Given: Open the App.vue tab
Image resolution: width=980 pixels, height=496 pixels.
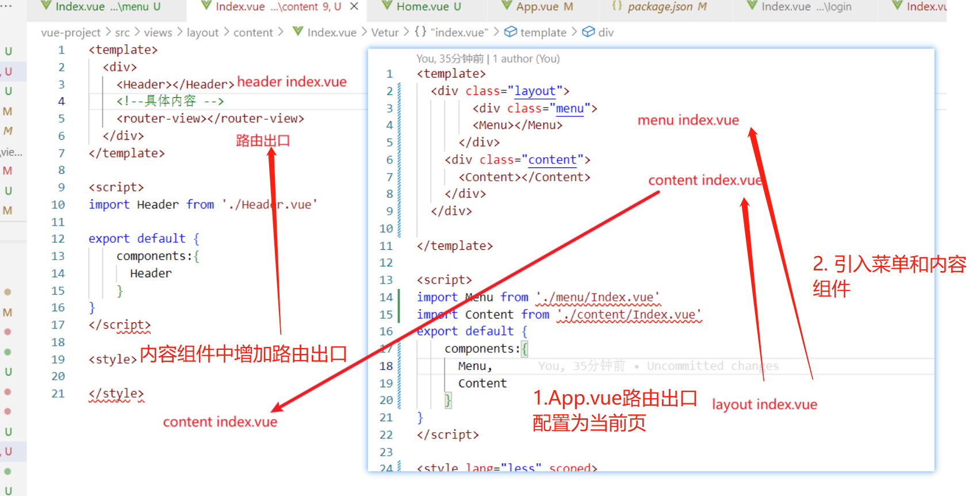Looking at the screenshot, I should tap(537, 7).
